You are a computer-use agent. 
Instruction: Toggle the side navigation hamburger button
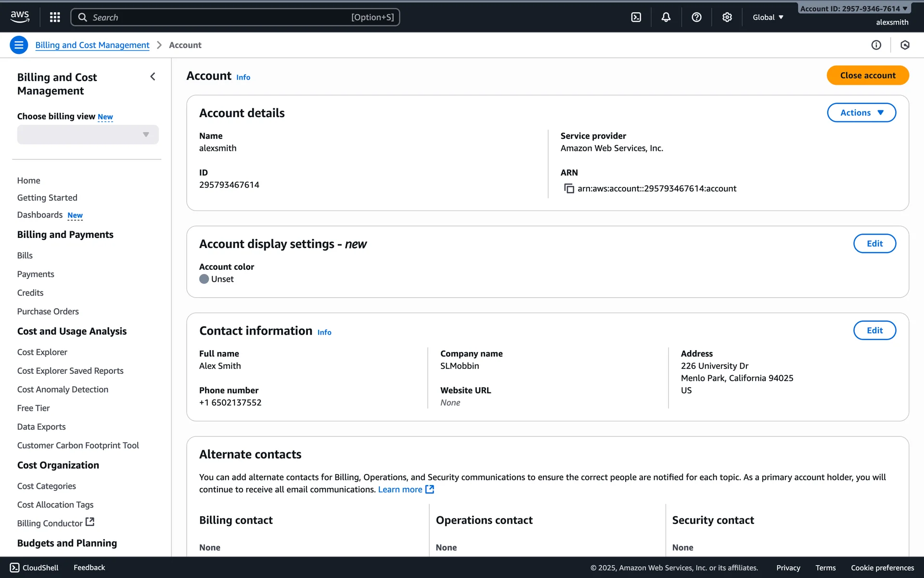pos(19,45)
